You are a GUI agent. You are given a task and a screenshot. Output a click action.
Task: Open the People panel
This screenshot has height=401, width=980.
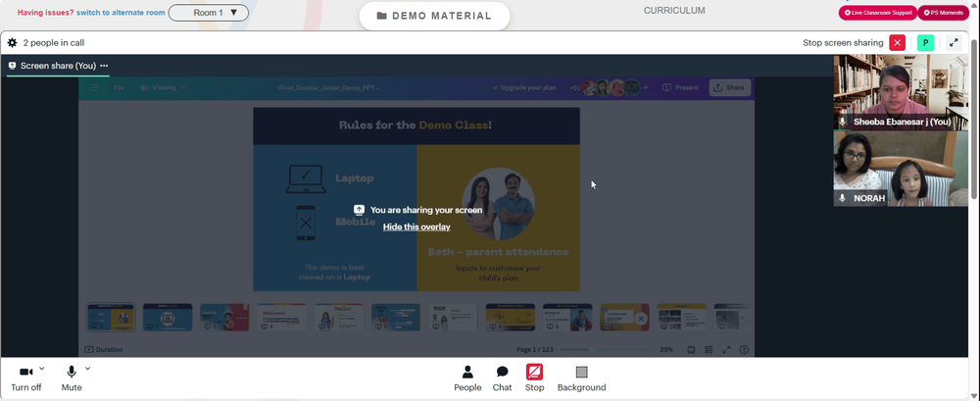467,378
